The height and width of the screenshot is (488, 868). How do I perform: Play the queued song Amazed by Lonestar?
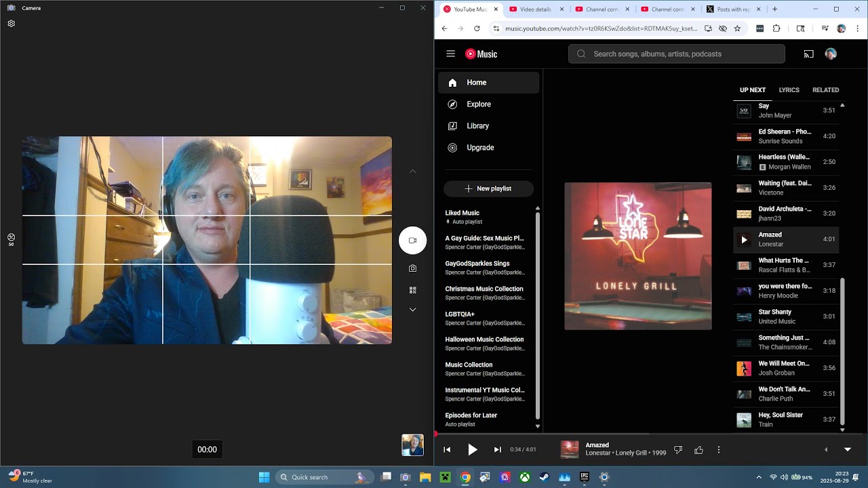[744, 240]
